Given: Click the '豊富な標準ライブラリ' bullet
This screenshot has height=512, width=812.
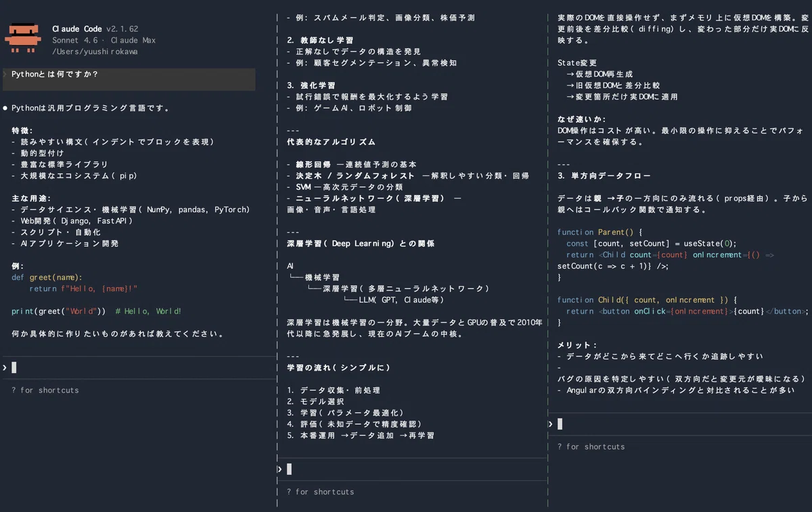Looking at the screenshot, I should (60, 165).
